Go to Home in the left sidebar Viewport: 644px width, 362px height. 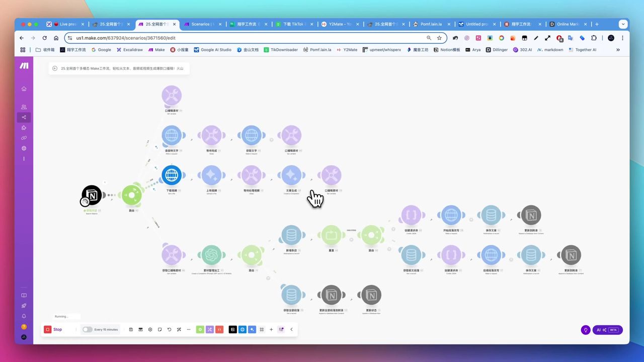pos(24,88)
